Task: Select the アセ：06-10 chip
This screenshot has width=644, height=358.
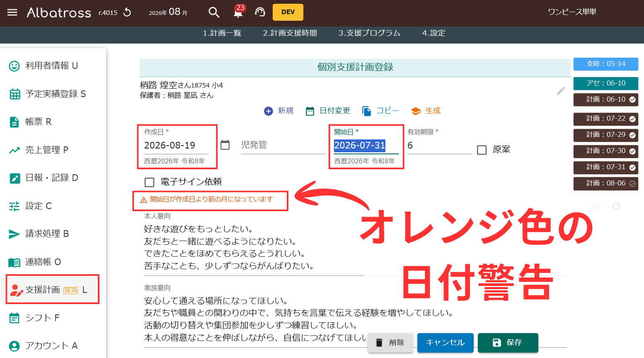Action: point(605,83)
